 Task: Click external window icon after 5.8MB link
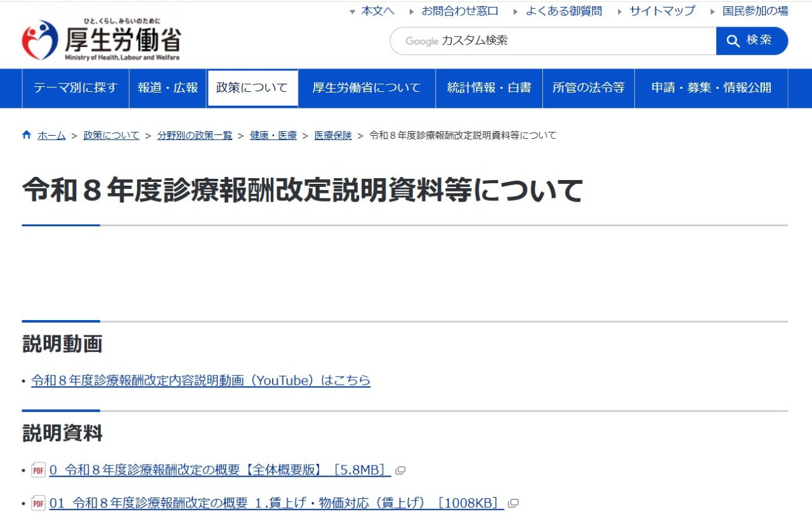coord(400,470)
